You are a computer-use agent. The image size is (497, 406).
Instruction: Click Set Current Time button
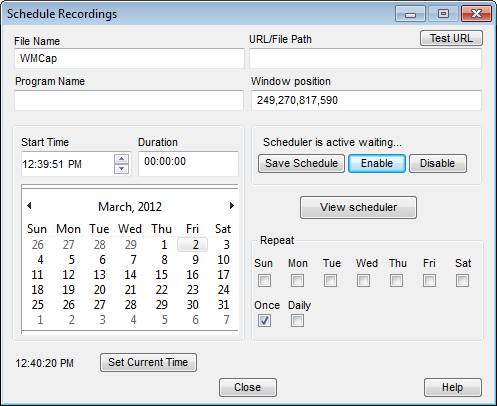click(148, 362)
